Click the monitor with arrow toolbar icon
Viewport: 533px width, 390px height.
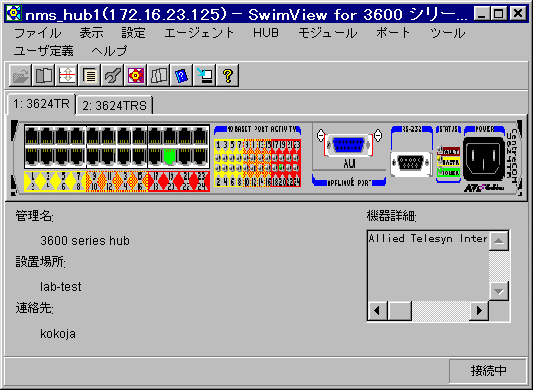point(205,75)
